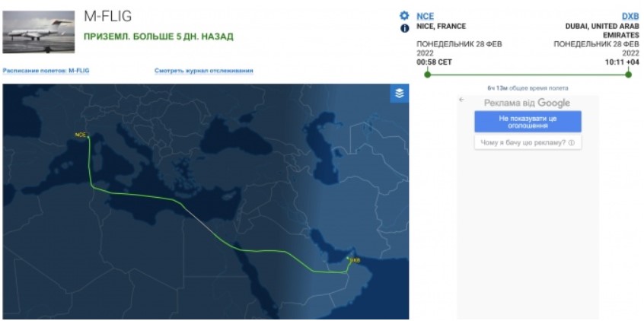Click the black info icon below gear

point(405,28)
